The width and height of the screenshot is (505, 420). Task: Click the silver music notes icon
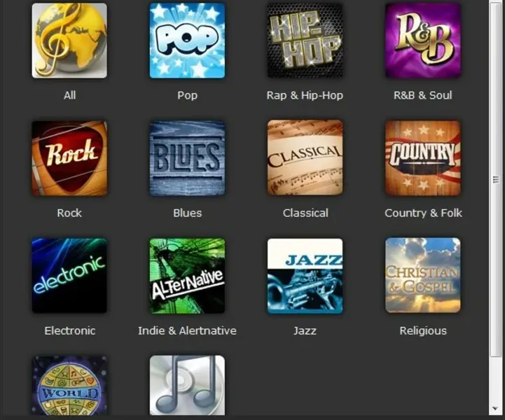[x=187, y=385]
